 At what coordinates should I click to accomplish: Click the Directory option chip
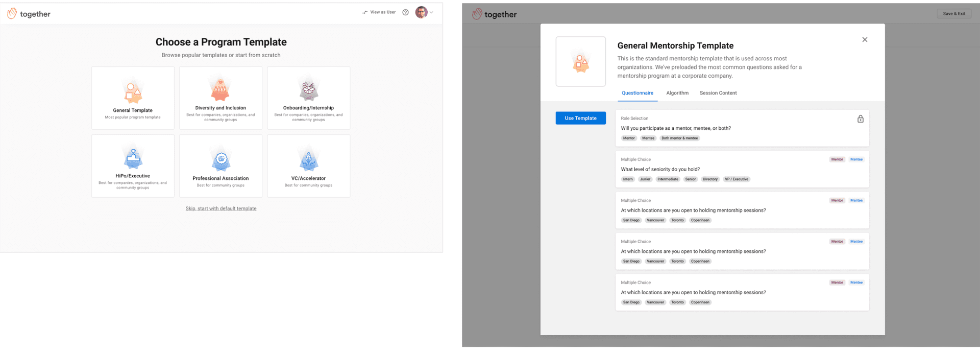pyautogui.click(x=710, y=179)
